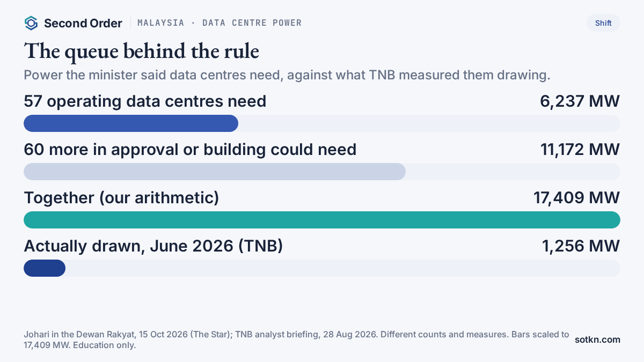The image size is (644, 362).
Task: Click the subtitle about TNB measured power
Action: coord(287,75)
